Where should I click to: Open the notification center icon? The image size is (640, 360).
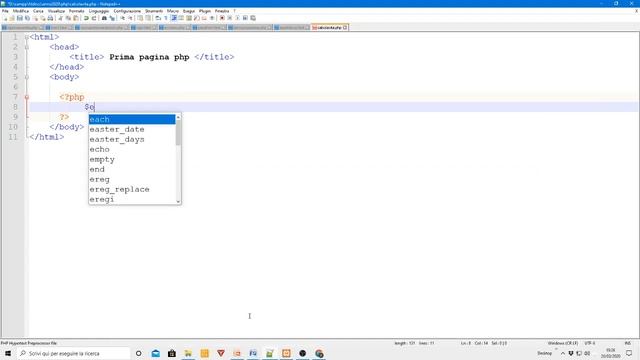tap(629, 353)
